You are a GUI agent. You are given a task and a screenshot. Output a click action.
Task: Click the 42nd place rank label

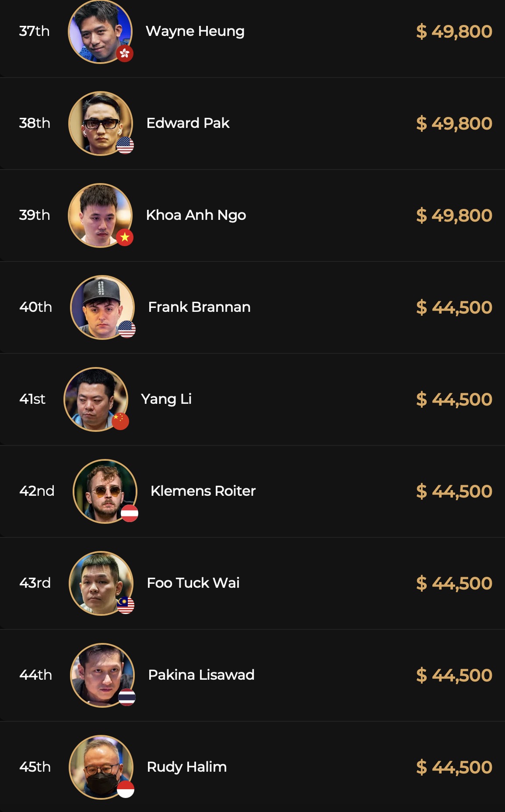(x=37, y=491)
